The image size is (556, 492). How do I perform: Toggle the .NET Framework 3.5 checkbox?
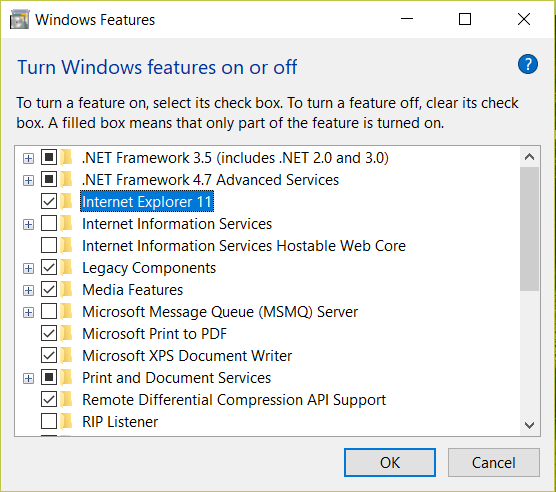[49, 157]
